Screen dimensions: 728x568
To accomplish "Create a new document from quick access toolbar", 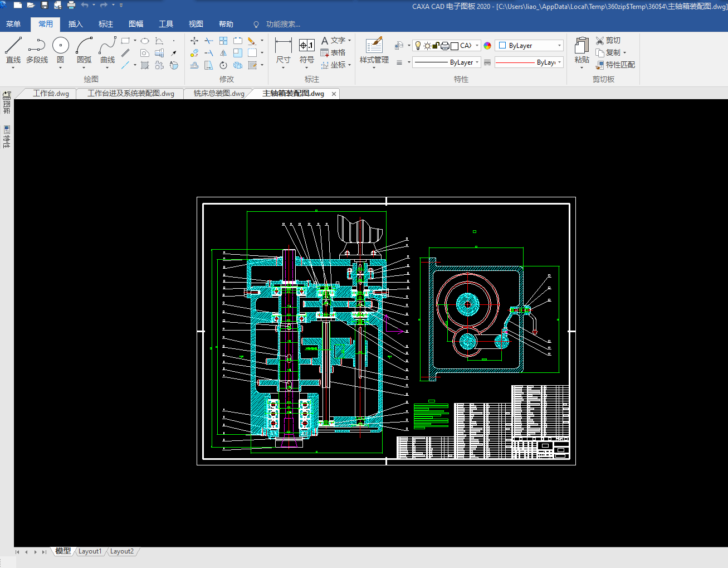I will coord(18,5).
